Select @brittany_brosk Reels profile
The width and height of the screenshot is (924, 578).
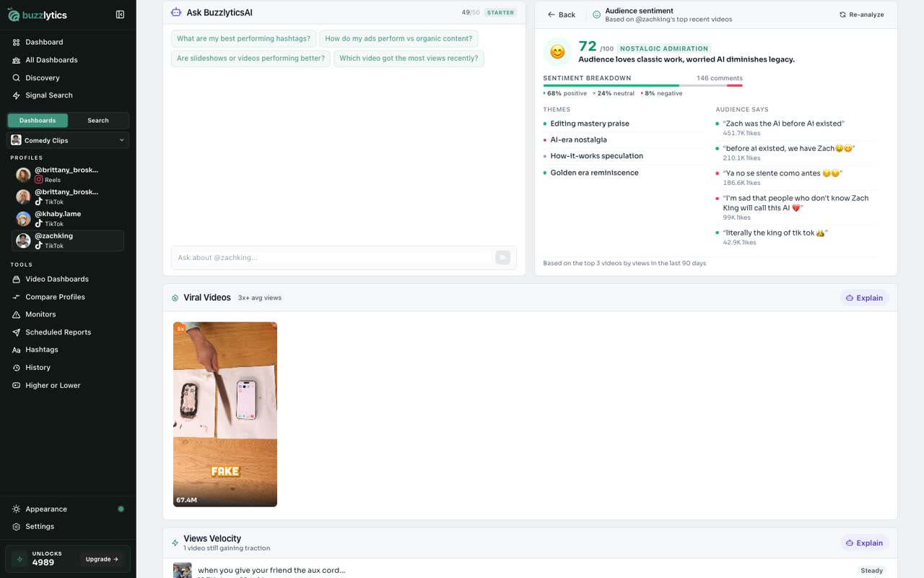tap(68, 175)
